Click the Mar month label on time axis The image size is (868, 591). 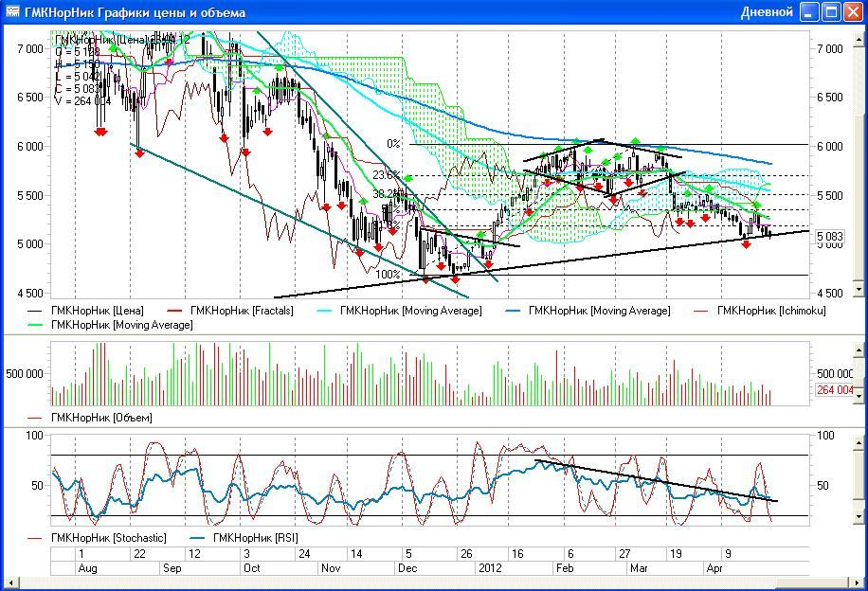coord(639,567)
